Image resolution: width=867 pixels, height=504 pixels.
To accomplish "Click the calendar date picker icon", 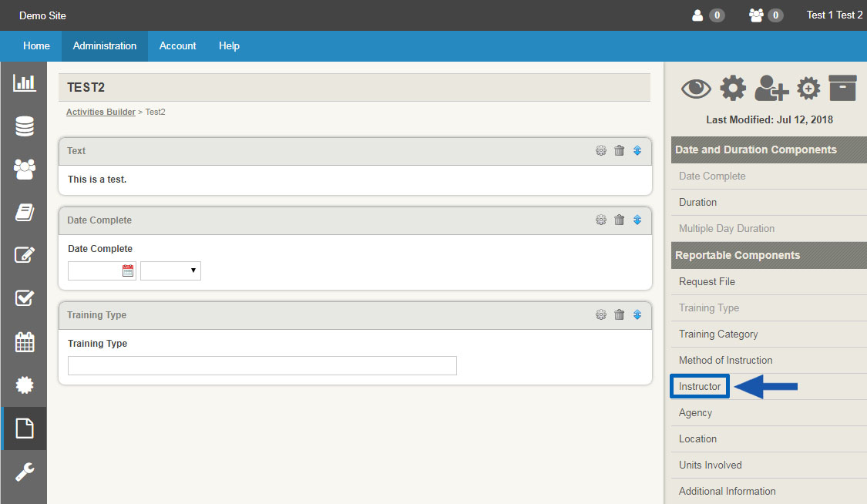I will tap(128, 270).
